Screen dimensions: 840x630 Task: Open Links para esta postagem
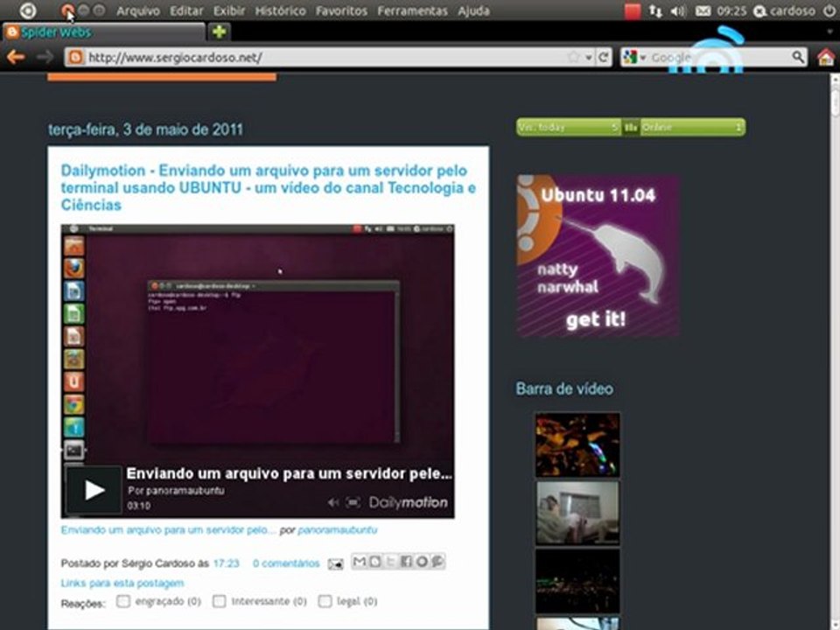pyautogui.click(x=122, y=583)
